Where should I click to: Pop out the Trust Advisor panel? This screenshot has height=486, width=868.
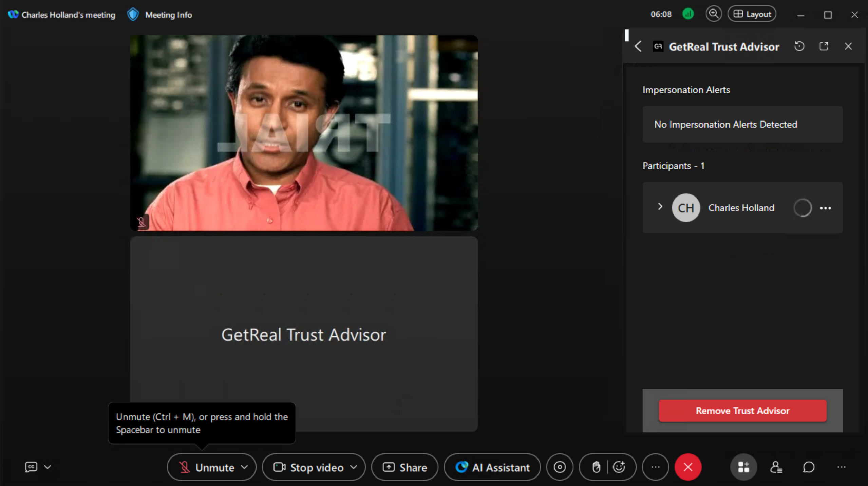pos(824,46)
